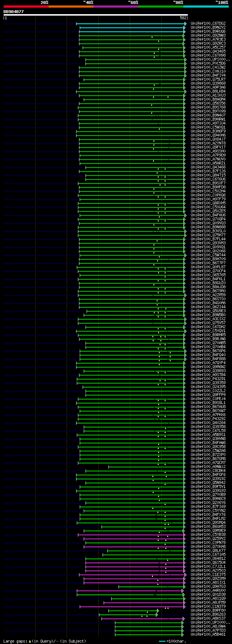
Task: Select hit UniRef100_Q56S56
Action: [208, 103]
